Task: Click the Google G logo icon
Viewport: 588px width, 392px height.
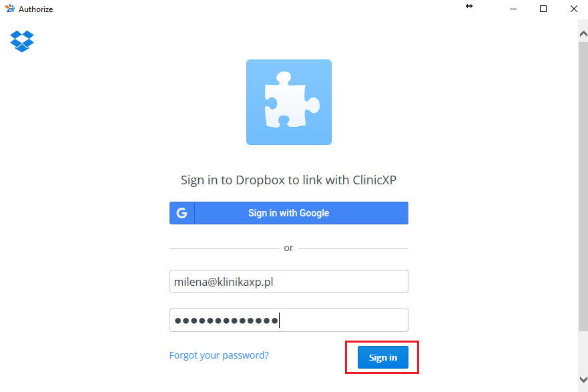Action: [x=182, y=213]
